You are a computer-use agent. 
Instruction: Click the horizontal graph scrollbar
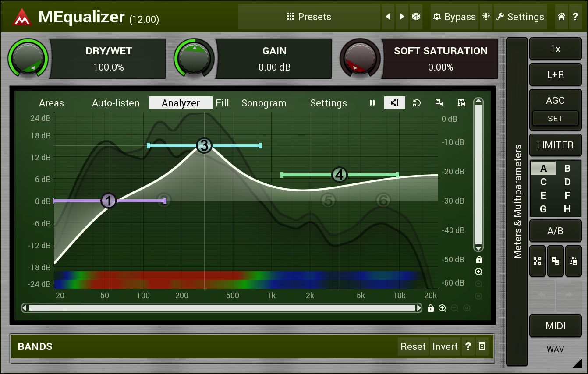tap(222, 308)
